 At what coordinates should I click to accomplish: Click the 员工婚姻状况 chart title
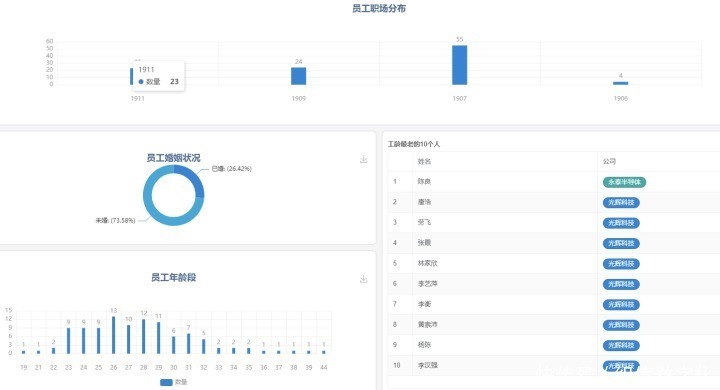pos(174,158)
